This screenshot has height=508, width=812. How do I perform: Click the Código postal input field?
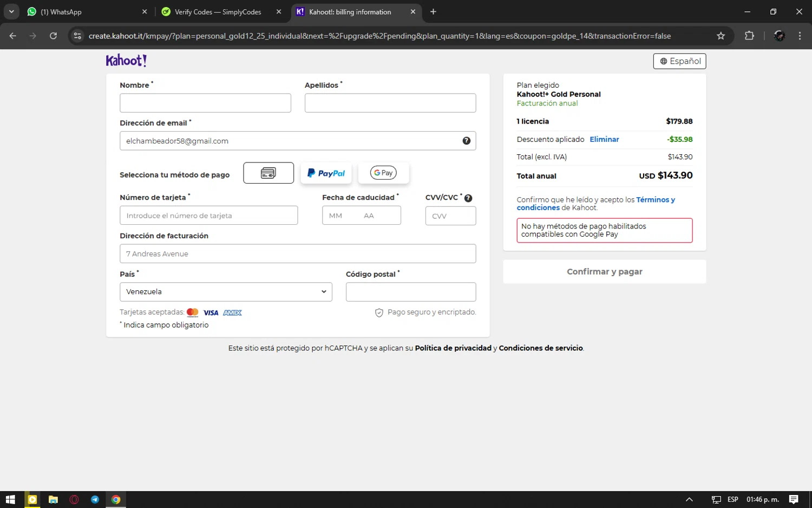pos(410,292)
